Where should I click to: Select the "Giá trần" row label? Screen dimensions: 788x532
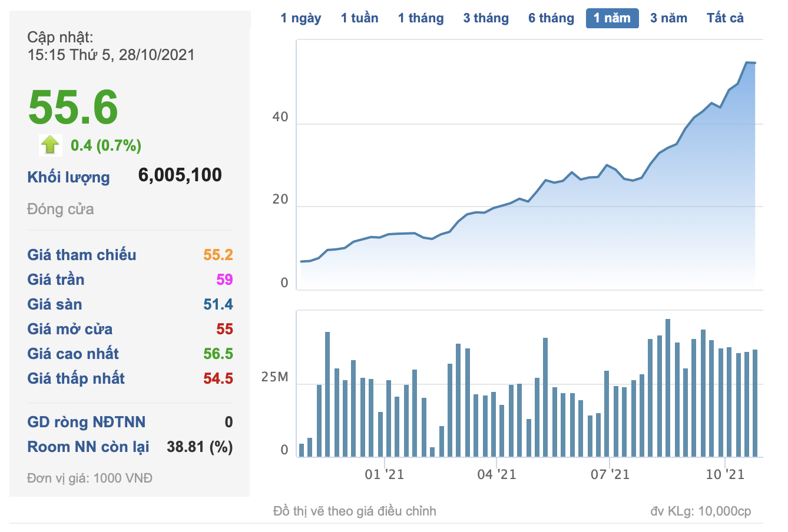pos(56,280)
